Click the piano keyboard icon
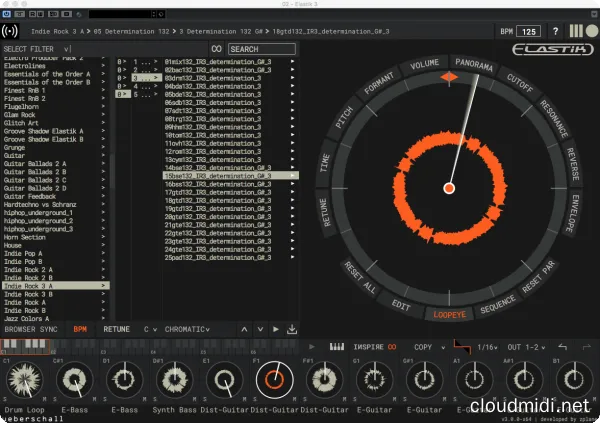Viewport: 600px width, 423px height. (x=337, y=346)
